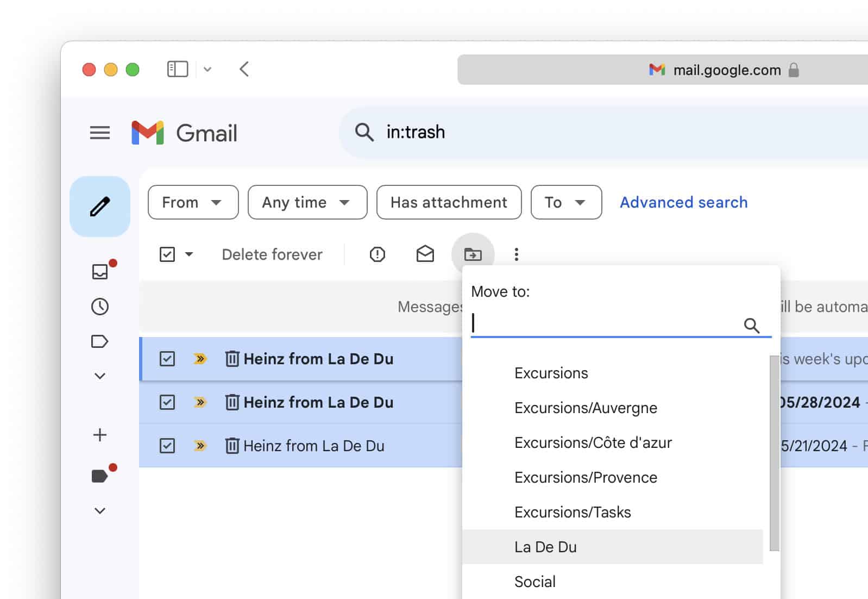Open the From filter dropdown
Viewport: 868px width, 599px height.
193,202
